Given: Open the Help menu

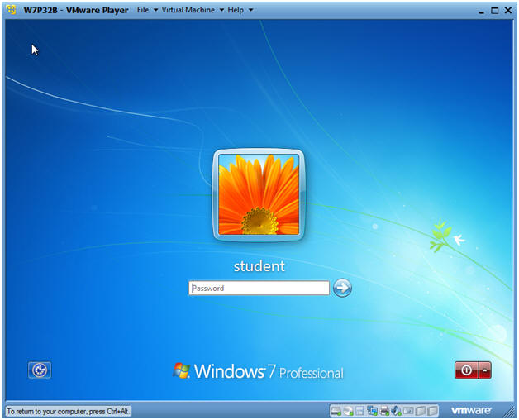Looking at the screenshot, I should [236, 10].
